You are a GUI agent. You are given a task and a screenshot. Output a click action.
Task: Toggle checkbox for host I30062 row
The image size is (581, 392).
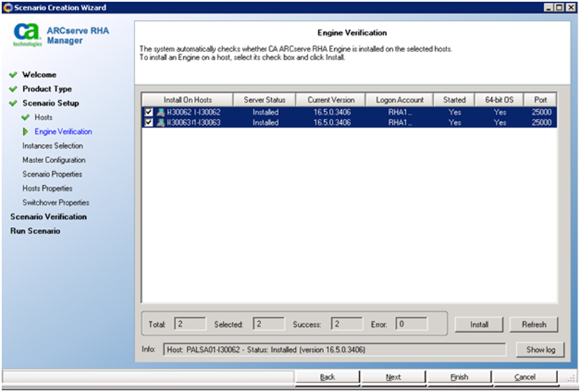tap(149, 112)
